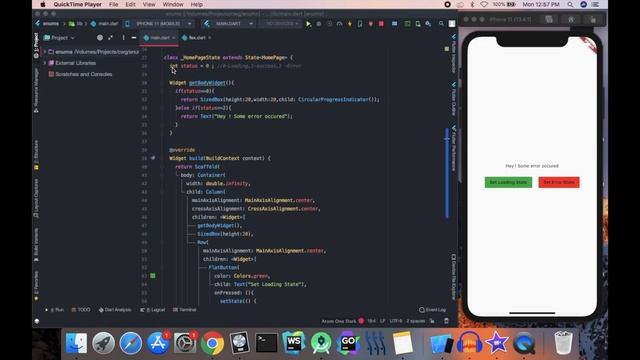This screenshot has height=360, width=640.
Task: Open Safari from the dock
Action: click(x=131, y=343)
